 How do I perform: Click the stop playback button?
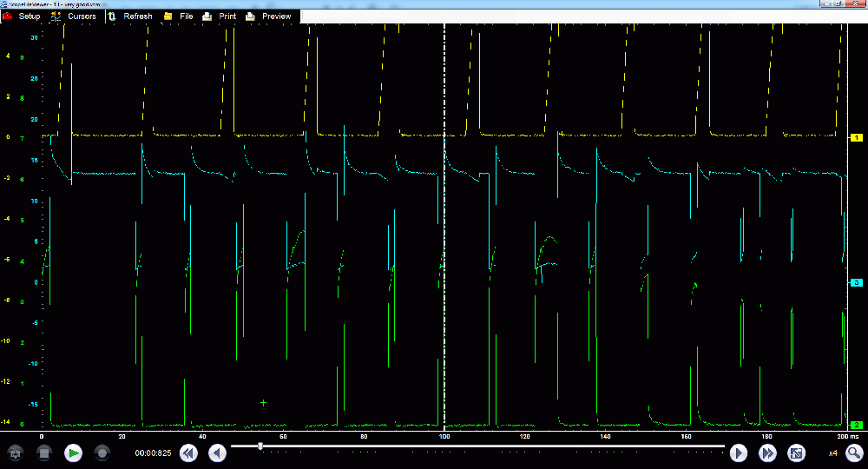pos(44,452)
